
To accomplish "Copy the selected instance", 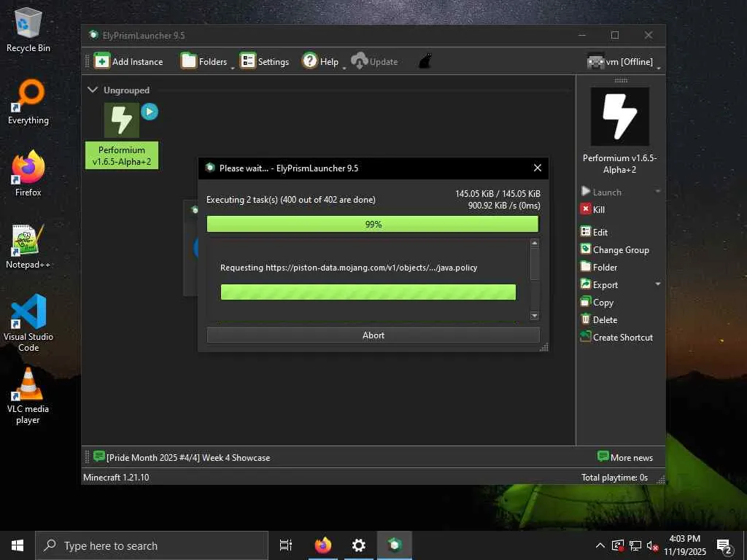I will point(597,303).
